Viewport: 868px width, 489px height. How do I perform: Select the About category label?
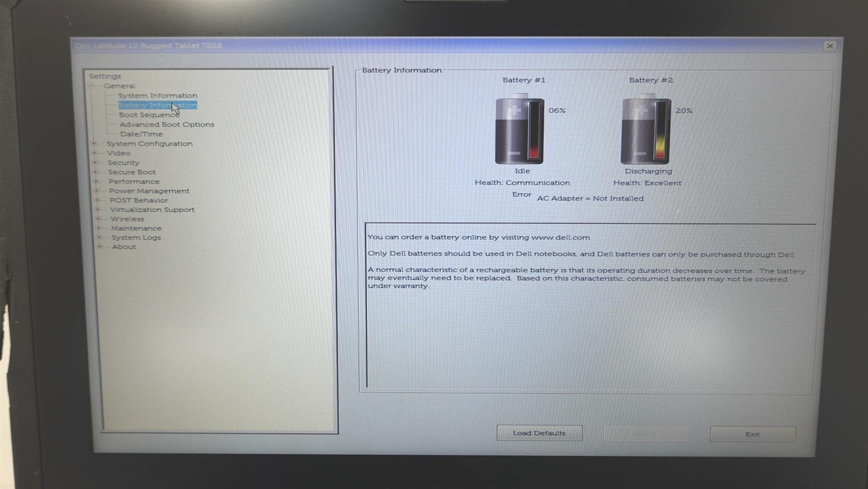(124, 247)
